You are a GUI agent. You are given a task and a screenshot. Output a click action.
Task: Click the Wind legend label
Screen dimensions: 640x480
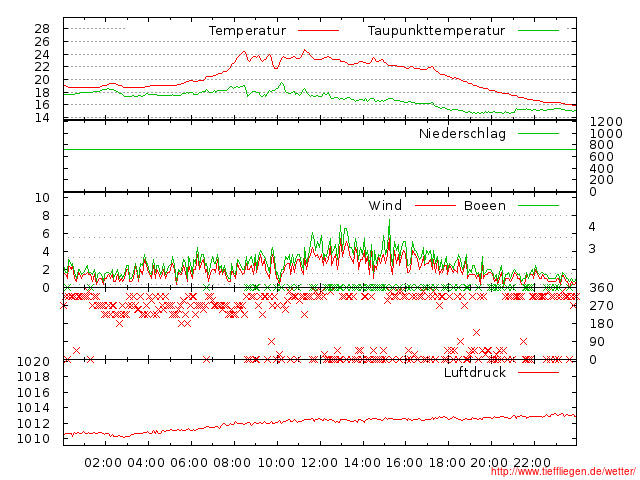tap(385, 205)
